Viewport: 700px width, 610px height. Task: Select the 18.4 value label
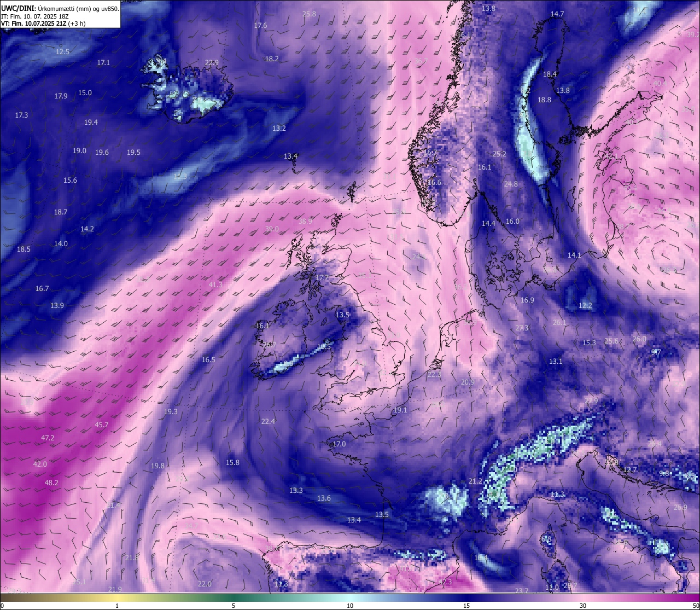[550, 74]
